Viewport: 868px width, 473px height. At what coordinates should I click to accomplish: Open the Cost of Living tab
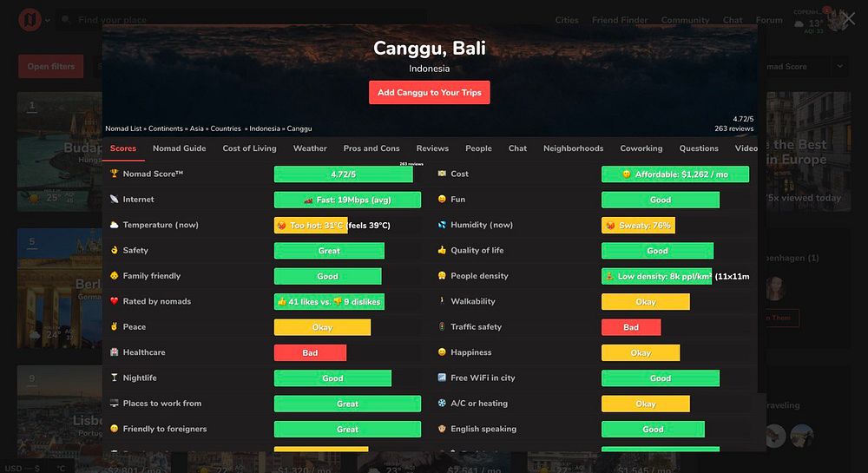tap(249, 148)
